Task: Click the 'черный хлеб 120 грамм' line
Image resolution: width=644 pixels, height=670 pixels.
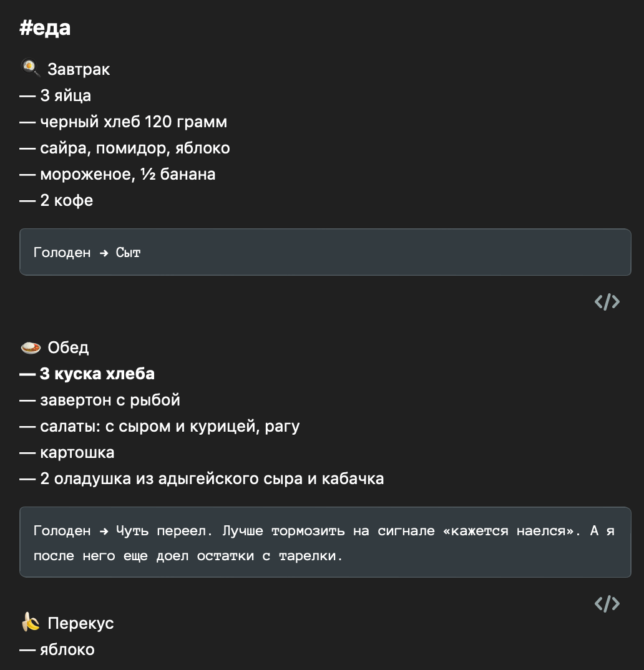Action: (134, 122)
